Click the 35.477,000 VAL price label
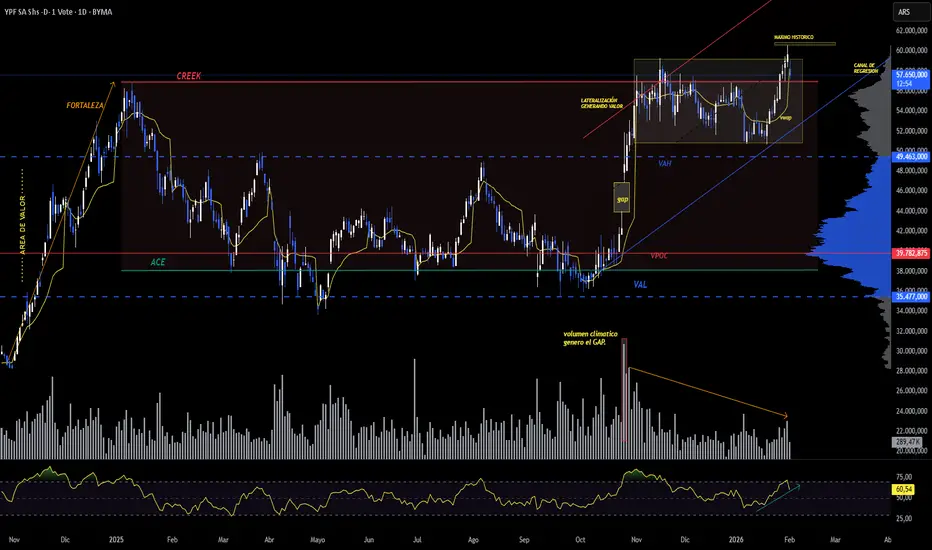The width and height of the screenshot is (932, 550). point(911,296)
